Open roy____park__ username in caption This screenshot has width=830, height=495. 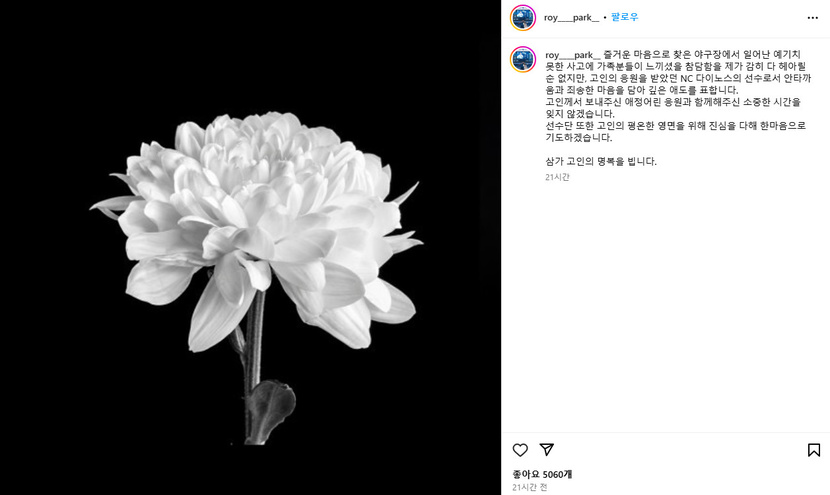[x=573, y=55]
